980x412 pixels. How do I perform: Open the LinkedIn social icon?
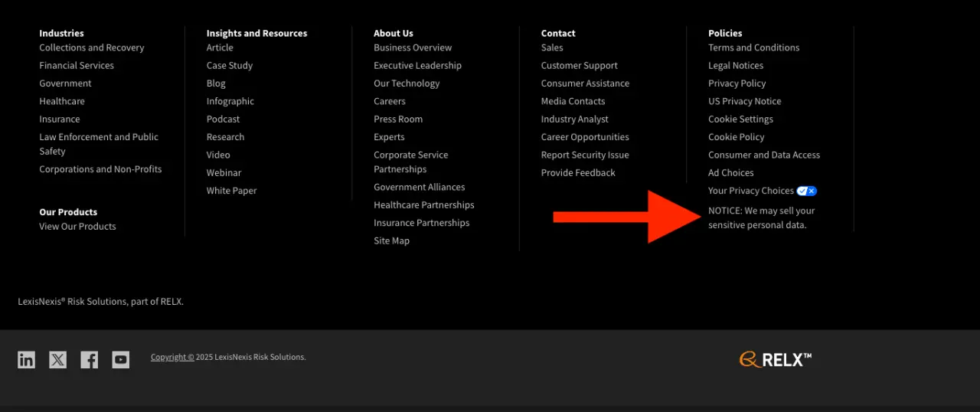pos(27,359)
